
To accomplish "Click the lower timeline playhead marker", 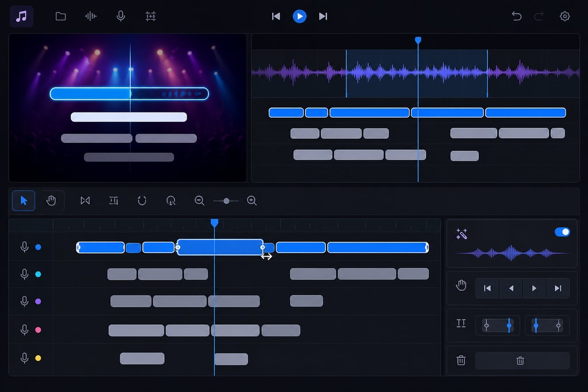I will click(x=215, y=223).
